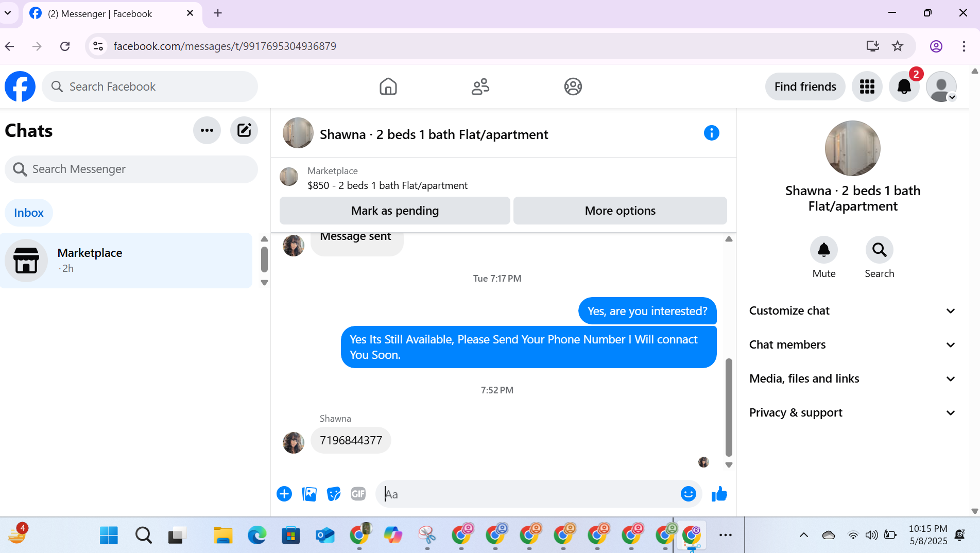Reload the page
980x553 pixels.
point(65,46)
